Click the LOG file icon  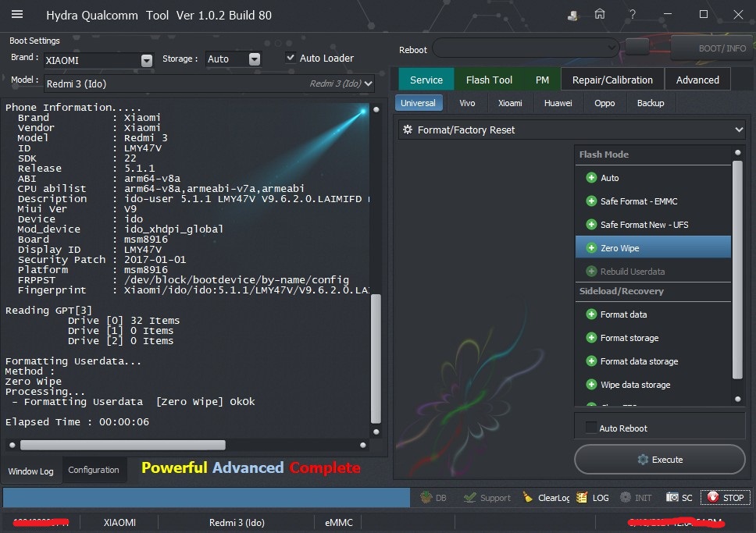582,497
